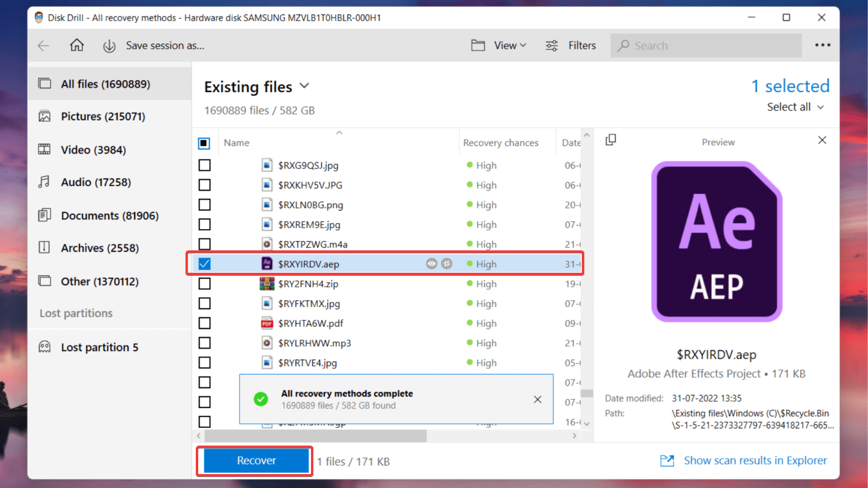Click the $RXYIRDV.aep Ae file icon
Image resolution: width=868 pixels, height=488 pixels.
(x=267, y=263)
